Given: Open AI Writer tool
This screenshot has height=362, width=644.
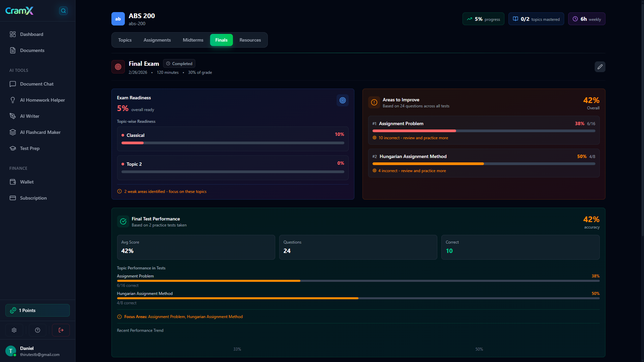Looking at the screenshot, I should [38, 116].
